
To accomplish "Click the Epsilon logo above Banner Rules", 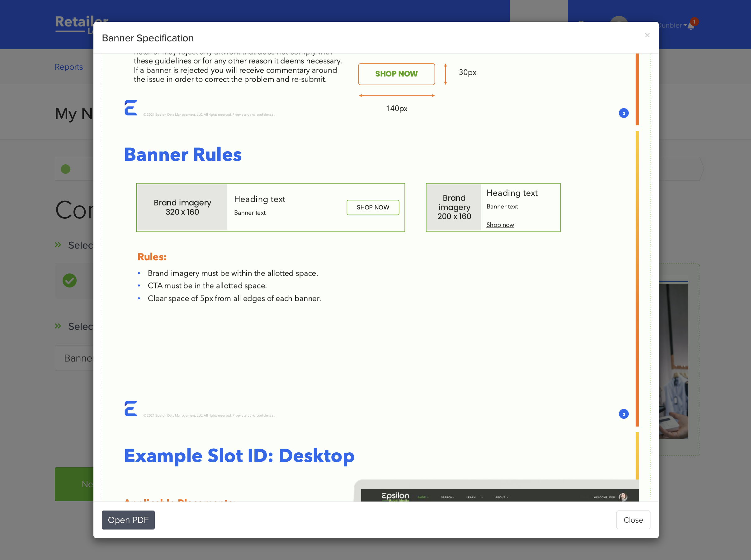I will 130,108.
